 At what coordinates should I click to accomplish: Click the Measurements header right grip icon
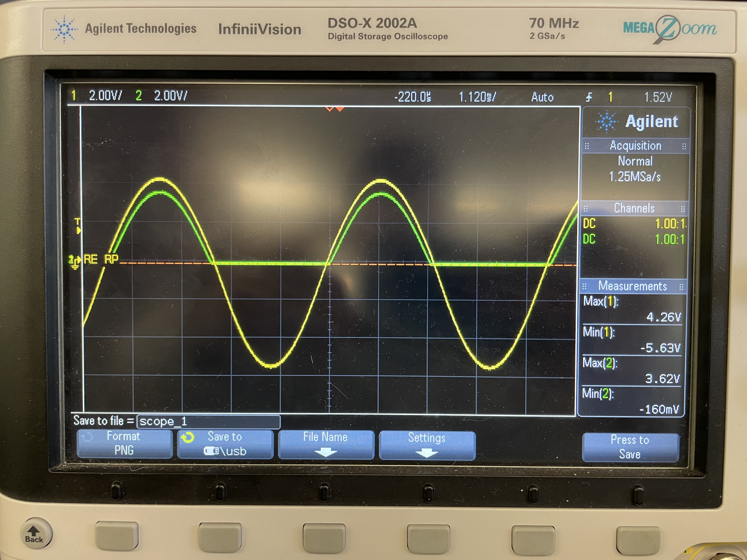tap(681, 287)
